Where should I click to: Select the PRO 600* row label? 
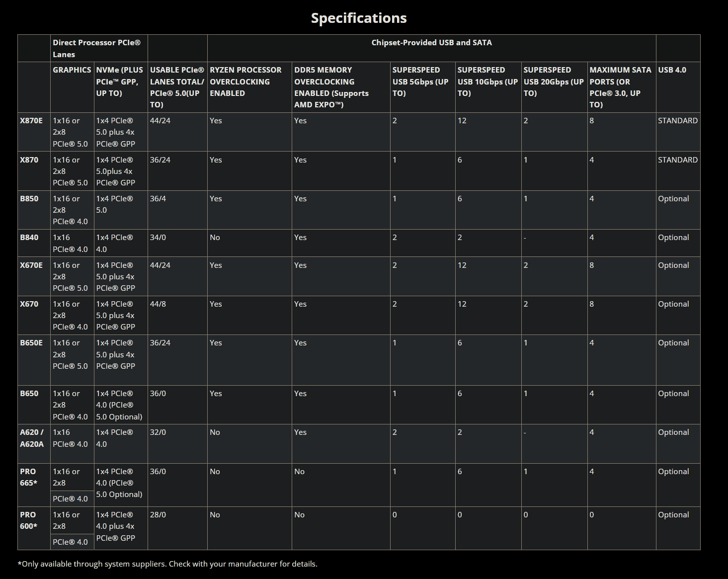[28, 520]
